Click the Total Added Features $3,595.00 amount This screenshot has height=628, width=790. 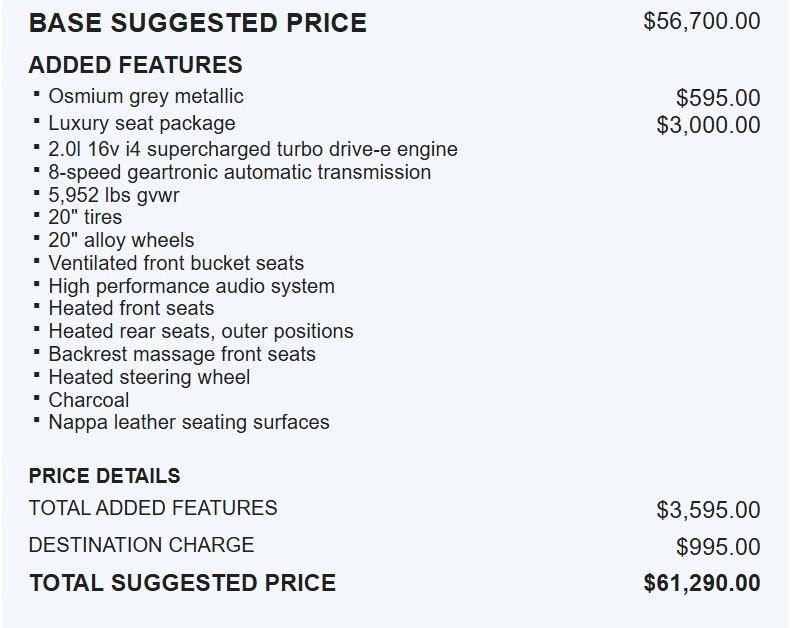coord(708,509)
